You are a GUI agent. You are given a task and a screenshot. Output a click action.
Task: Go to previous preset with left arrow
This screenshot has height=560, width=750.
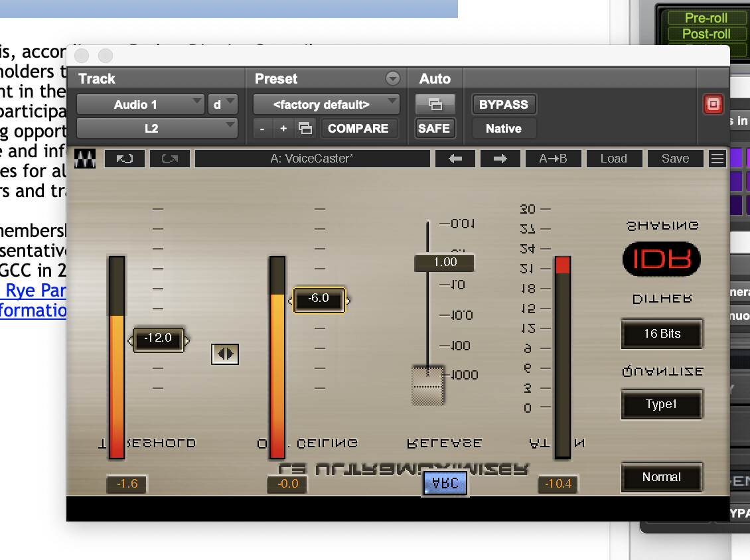(455, 159)
